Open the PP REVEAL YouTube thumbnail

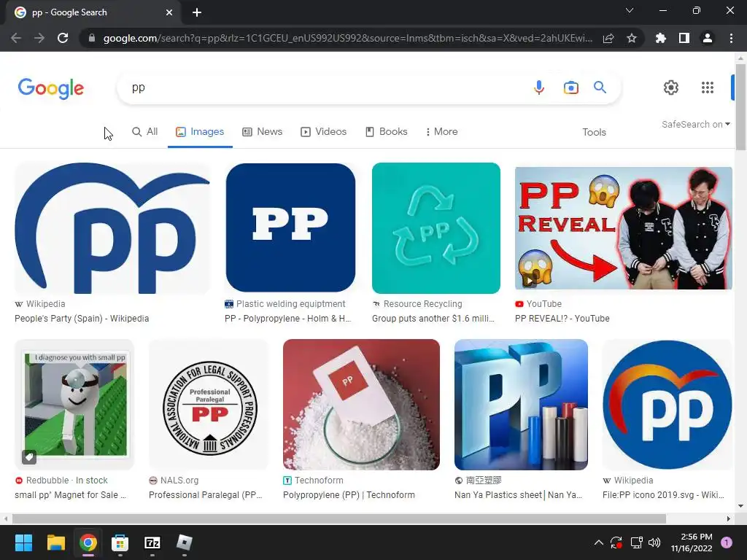624,228
